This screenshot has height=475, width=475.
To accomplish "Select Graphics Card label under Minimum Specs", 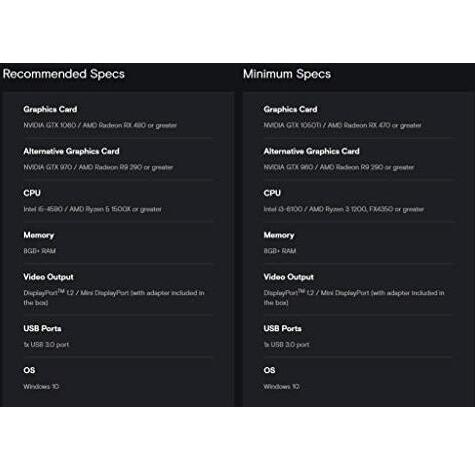I will (290, 109).
